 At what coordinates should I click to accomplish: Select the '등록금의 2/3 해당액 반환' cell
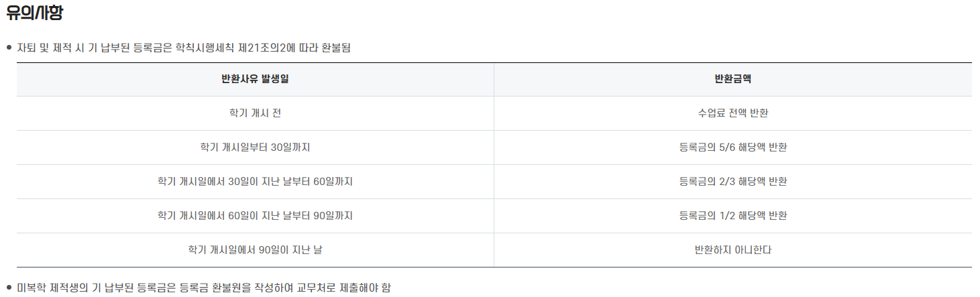point(732,181)
